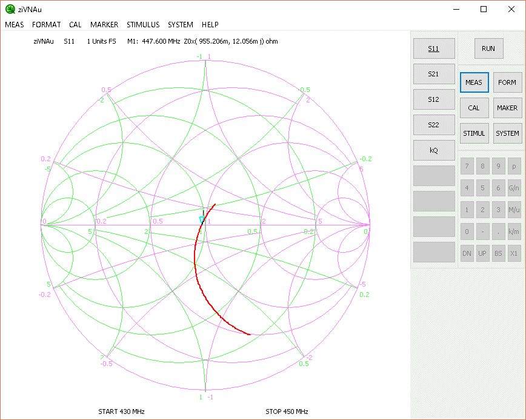Click the STIMUL panel button
This screenshot has height=420, width=526.
pos(474,133)
